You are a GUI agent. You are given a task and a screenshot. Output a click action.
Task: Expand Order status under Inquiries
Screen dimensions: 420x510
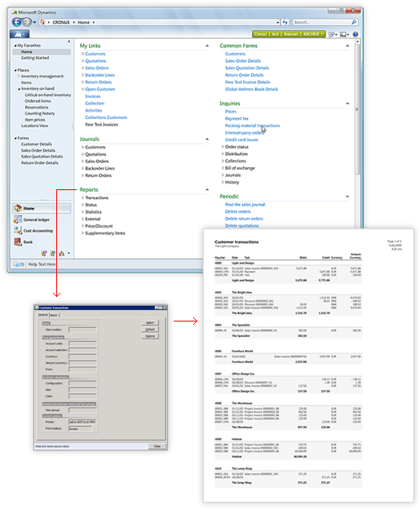(223, 147)
